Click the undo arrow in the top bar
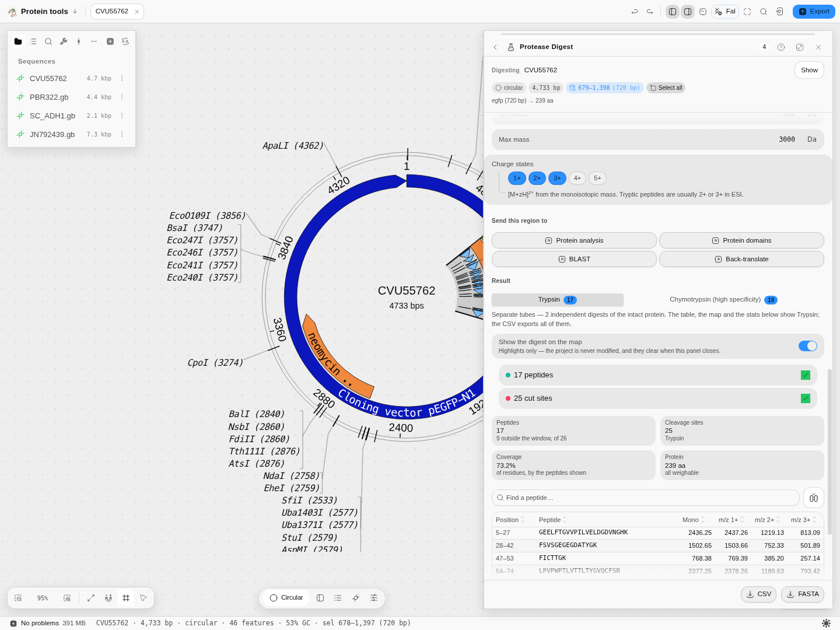Image resolution: width=840 pixels, height=630 pixels. coord(635,12)
